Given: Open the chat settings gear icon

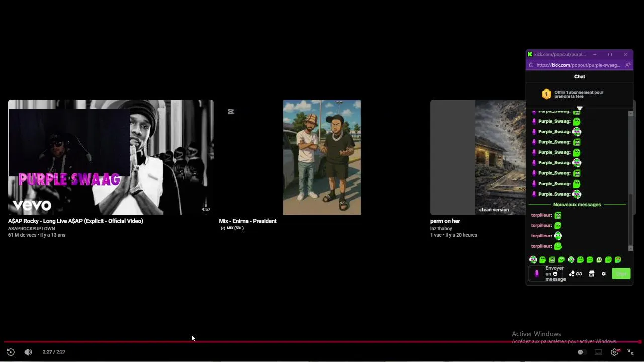Looking at the screenshot, I should [x=604, y=274].
